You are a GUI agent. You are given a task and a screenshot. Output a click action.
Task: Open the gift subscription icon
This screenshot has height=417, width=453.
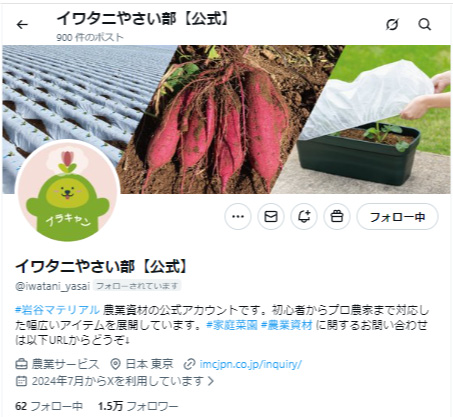click(x=337, y=217)
